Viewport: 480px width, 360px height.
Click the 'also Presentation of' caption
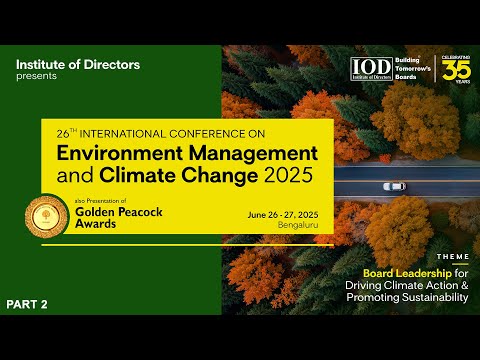pos(101,201)
